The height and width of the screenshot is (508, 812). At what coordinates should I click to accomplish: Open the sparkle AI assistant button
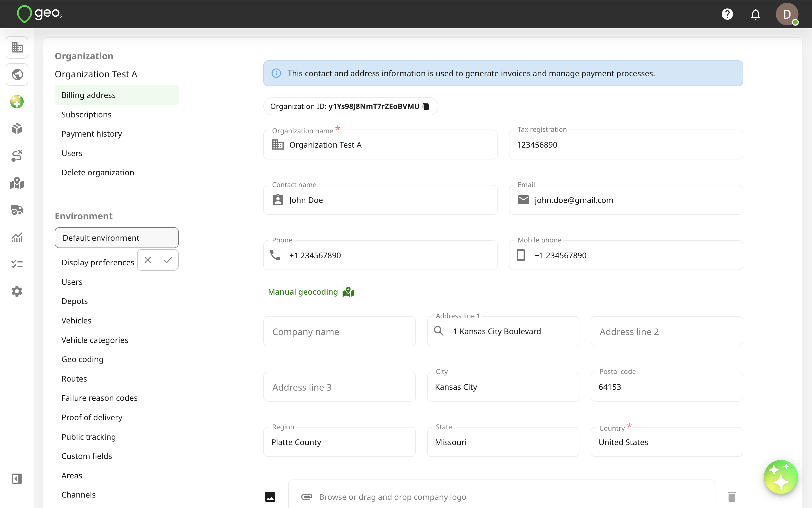[781, 477]
